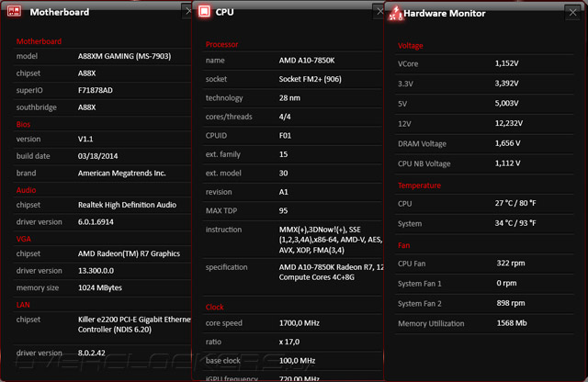This screenshot has width=588, height=382.
Task: Click the LAN section heading
Action: [x=23, y=305]
